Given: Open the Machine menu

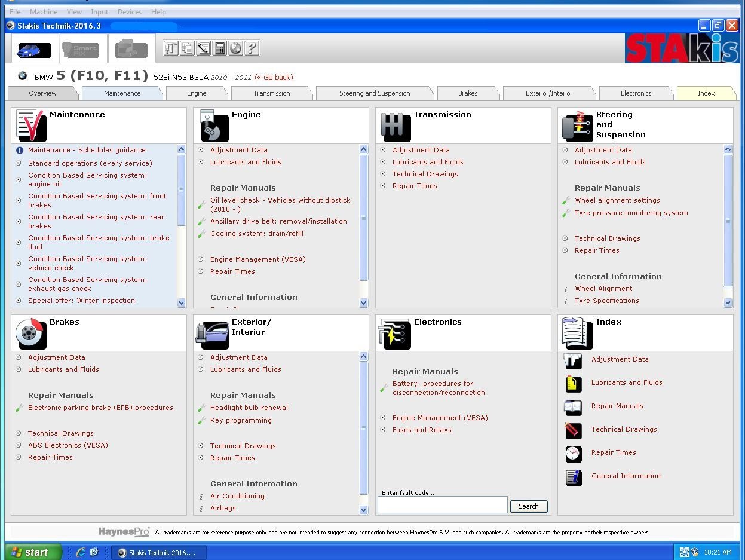Looking at the screenshot, I should coord(44,11).
